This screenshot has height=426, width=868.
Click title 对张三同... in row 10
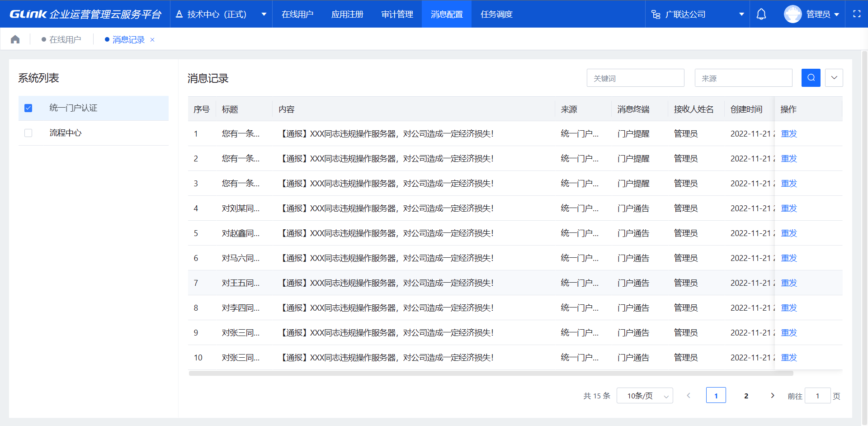pos(241,358)
